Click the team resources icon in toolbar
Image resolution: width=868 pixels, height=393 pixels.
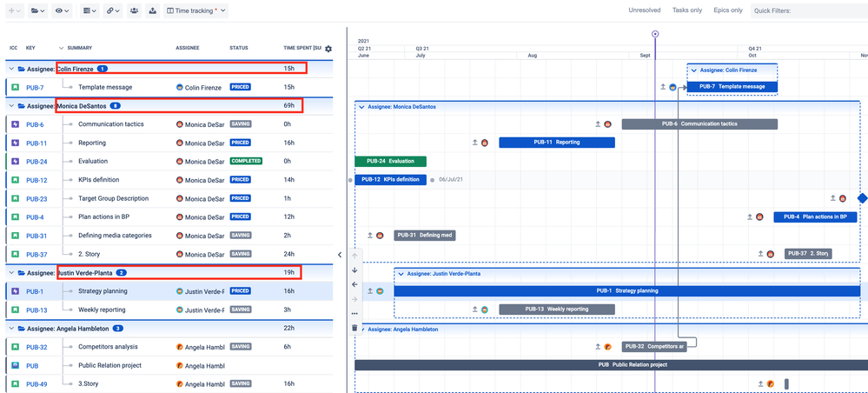tap(134, 10)
